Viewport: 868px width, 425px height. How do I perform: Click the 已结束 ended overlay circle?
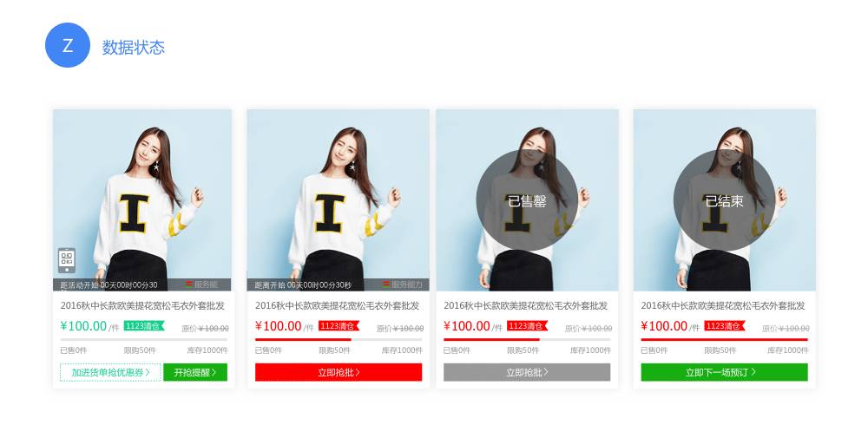[x=724, y=200]
